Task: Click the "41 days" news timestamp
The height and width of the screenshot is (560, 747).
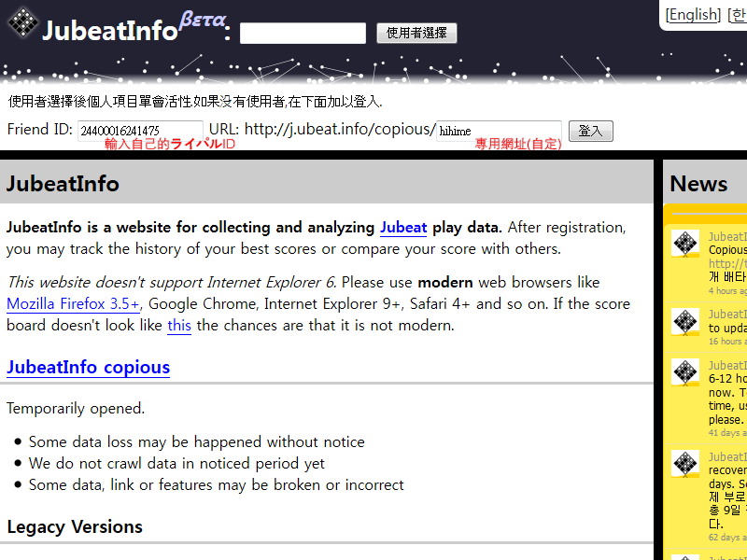Action: 727,432
